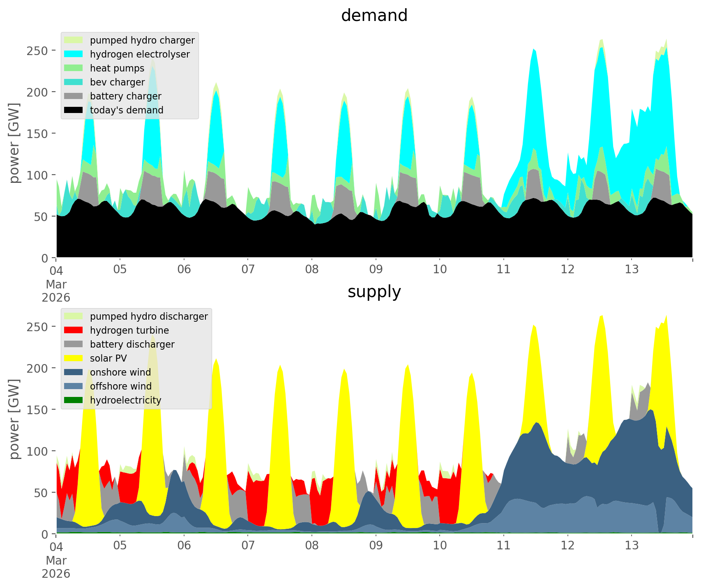This screenshot has width=701, height=588.
Task: Click the today's demand black legend swatch
Action: [74, 110]
